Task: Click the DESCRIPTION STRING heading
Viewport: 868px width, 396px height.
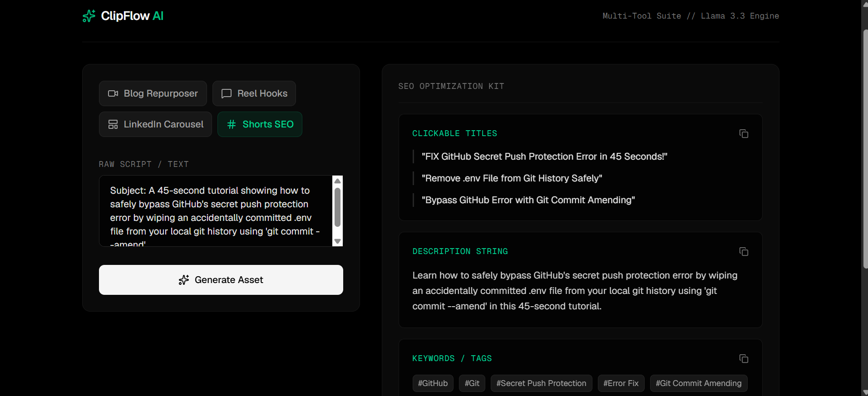Action: 460,251
